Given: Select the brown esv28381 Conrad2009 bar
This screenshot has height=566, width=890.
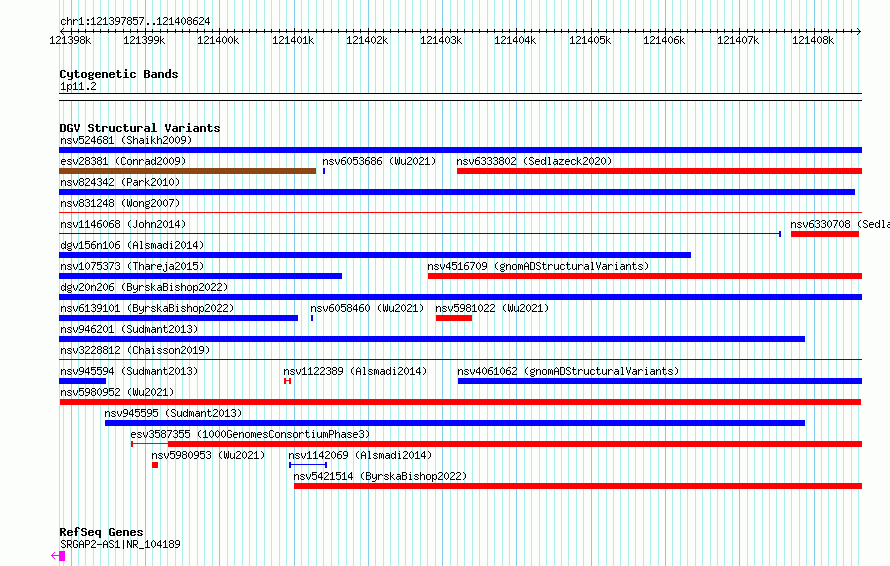Looking at the screenshot, I should [x=187, y=171].
